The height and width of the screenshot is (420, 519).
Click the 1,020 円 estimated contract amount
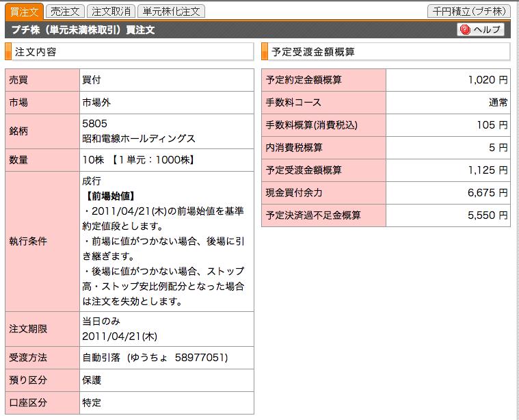(488, 80)
